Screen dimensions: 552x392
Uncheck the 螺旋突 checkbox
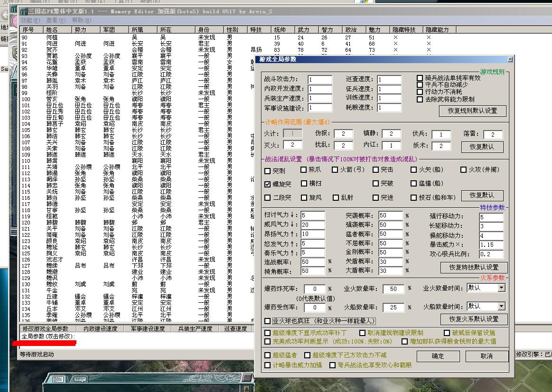(x=268, y=184)
